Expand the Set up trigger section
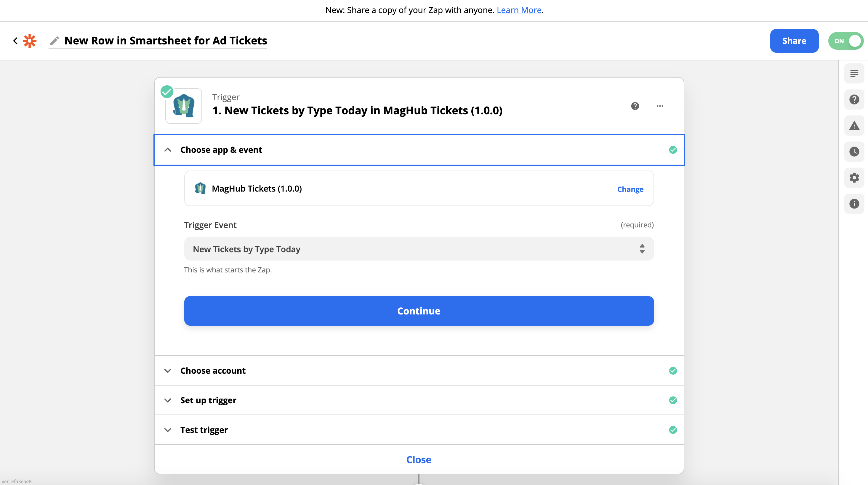Screen dimensions: 868x485 (x=419, y=400)
